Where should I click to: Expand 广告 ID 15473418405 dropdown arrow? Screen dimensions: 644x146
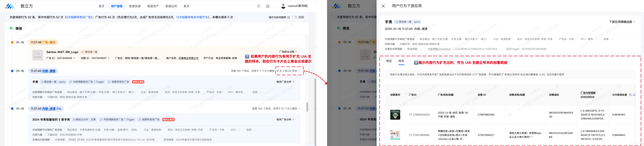point(74,58)
